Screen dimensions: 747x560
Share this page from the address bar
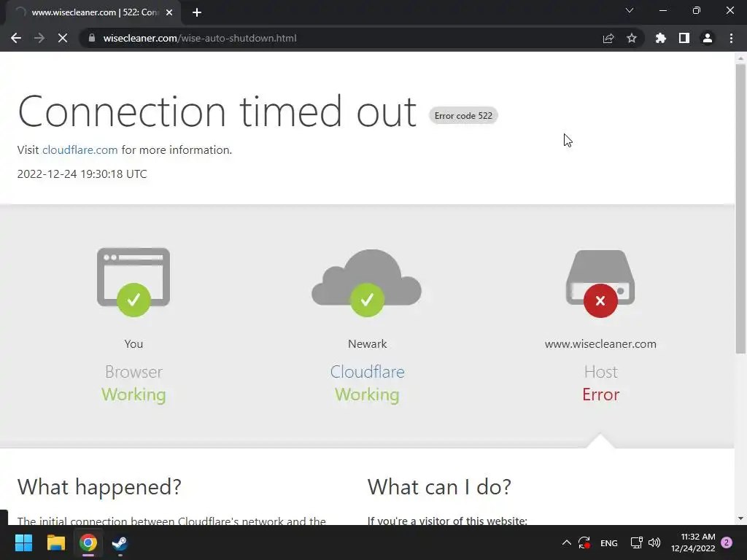click(x=608, y=38)
